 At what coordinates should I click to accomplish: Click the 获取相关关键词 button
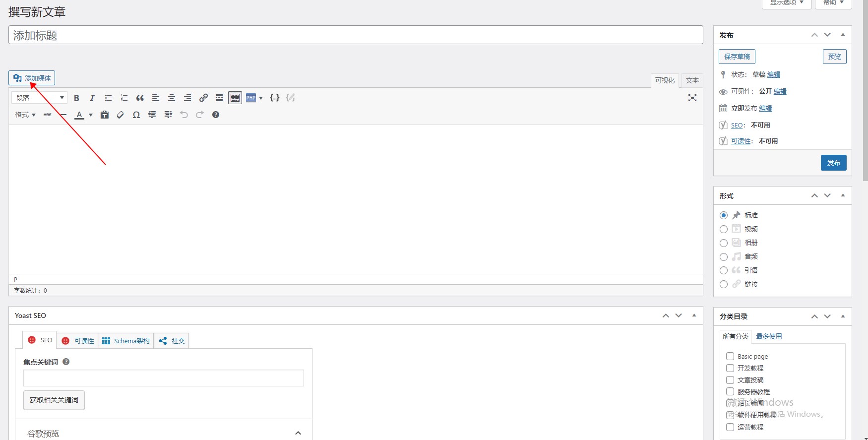(54, 400)
